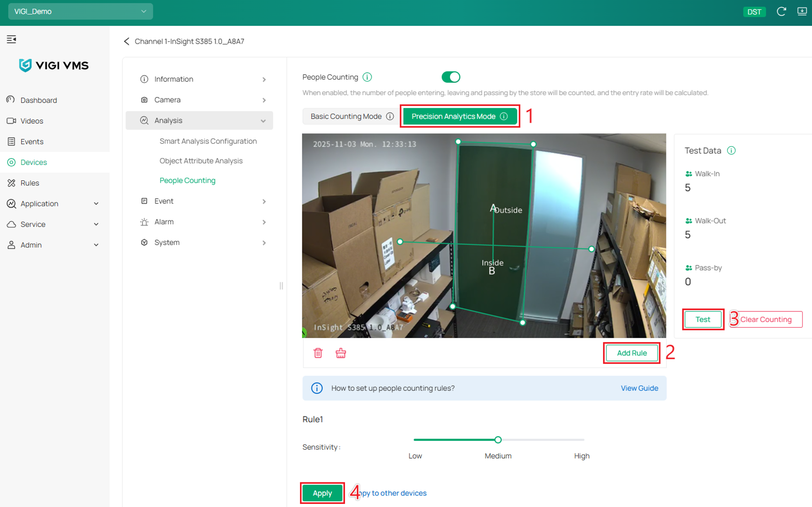Click the download icon in the header
The width and height of the screenshot is (812, 507).
[x=802, y=11]
